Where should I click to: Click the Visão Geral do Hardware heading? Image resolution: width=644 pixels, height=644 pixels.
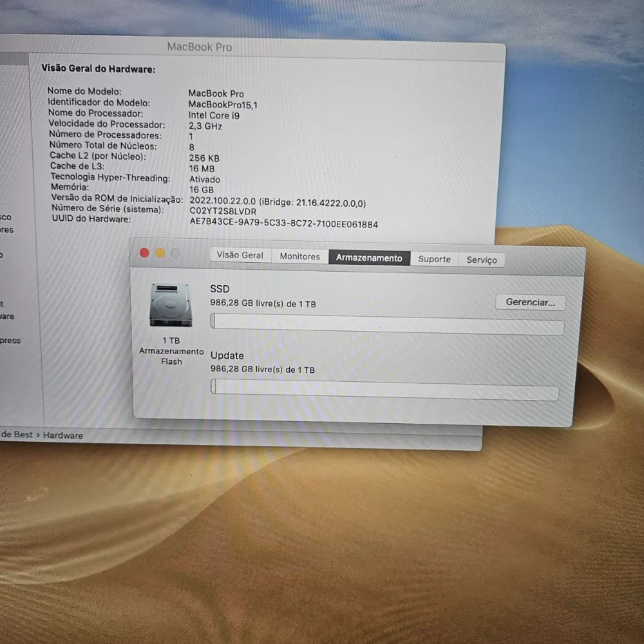coord(98,69)
